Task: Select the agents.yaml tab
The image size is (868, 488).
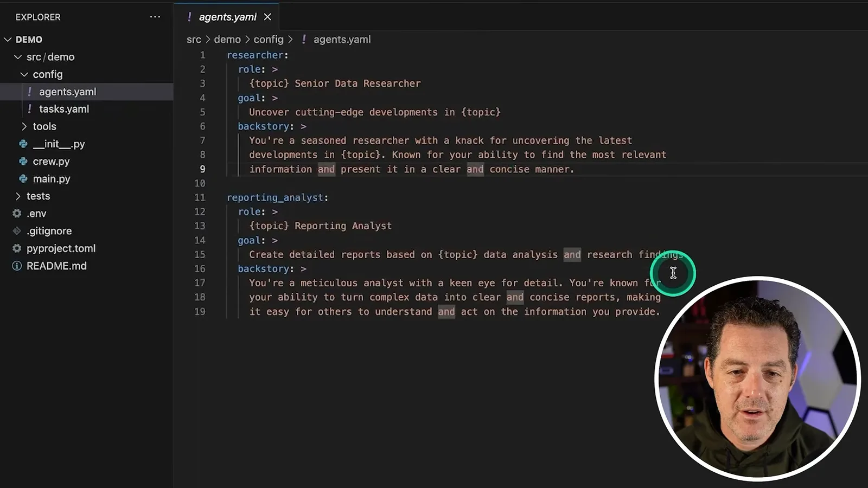Action: point(227,17)
